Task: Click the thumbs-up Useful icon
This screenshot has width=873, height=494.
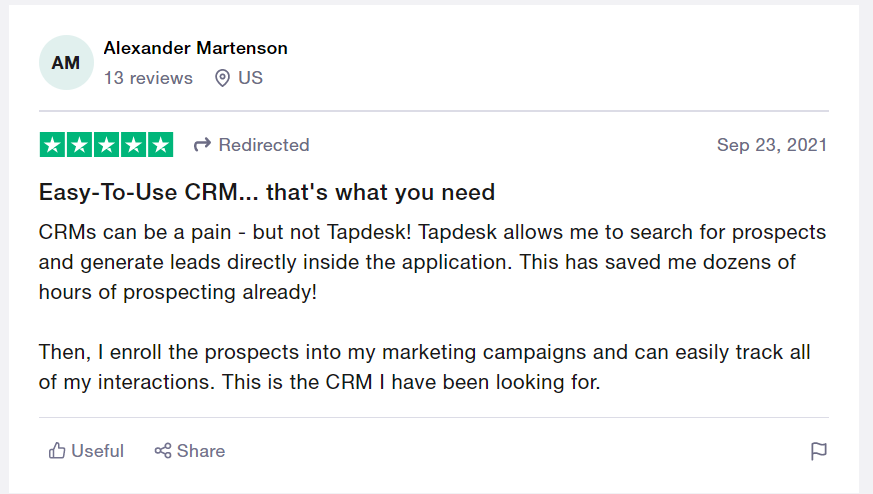Action: click(57, 451)
